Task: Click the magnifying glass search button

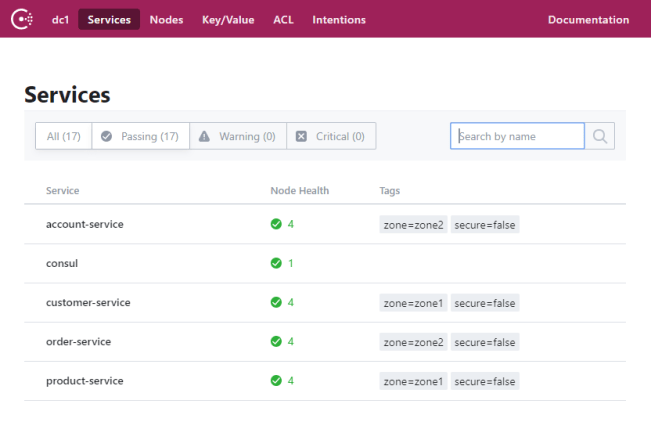Action: click(600, 136)
